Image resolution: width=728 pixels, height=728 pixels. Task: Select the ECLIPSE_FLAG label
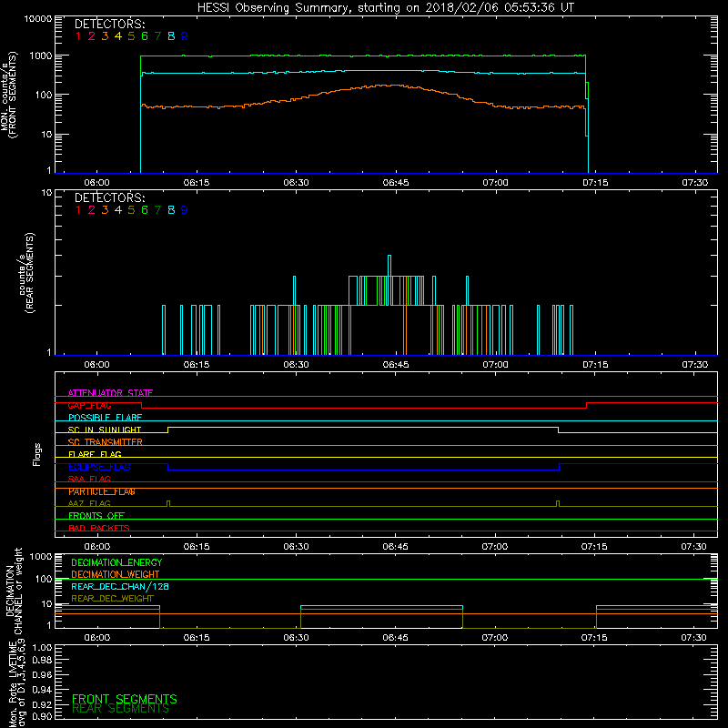[99, 467]
